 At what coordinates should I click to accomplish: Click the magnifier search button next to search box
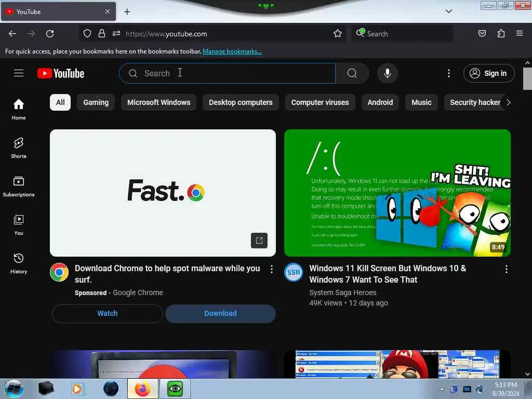[352, 73]
